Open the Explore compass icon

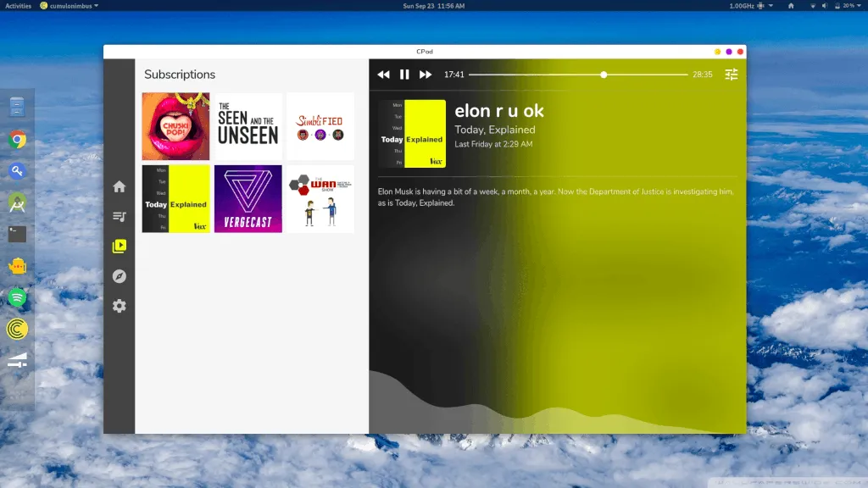pyautogui.click(x=120, y=276)
